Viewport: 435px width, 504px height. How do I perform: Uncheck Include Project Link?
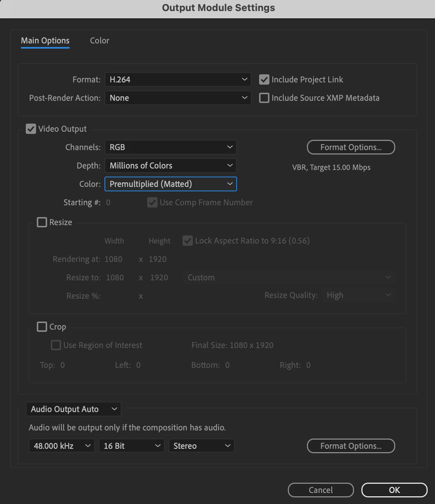(x=264, y=79)
